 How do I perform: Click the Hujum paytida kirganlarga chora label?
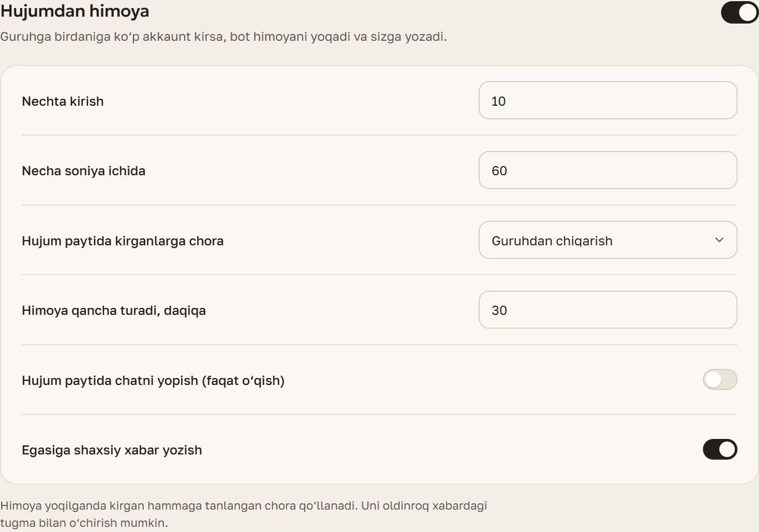click(122, 241)
